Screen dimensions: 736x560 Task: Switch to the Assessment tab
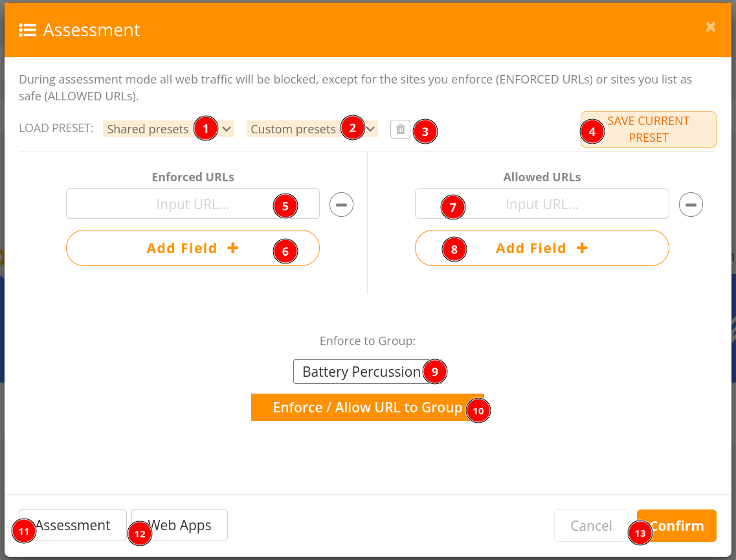click(x=72, y=525)
